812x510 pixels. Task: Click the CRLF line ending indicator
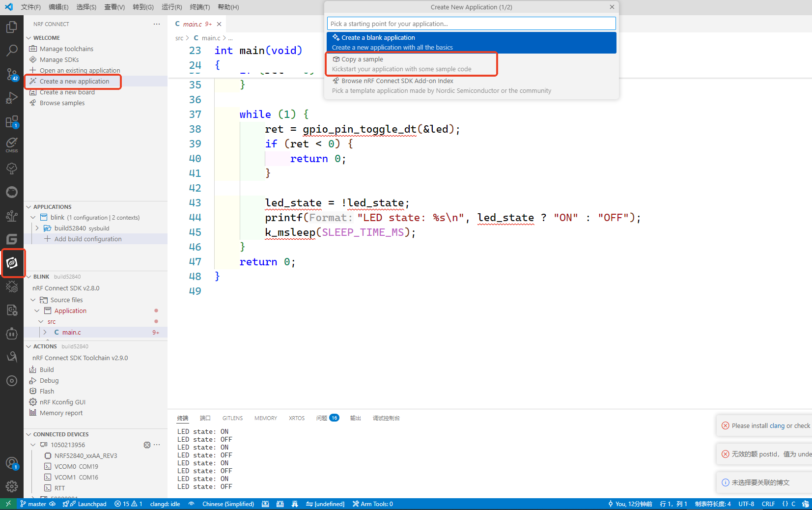[x=768, y=504]
